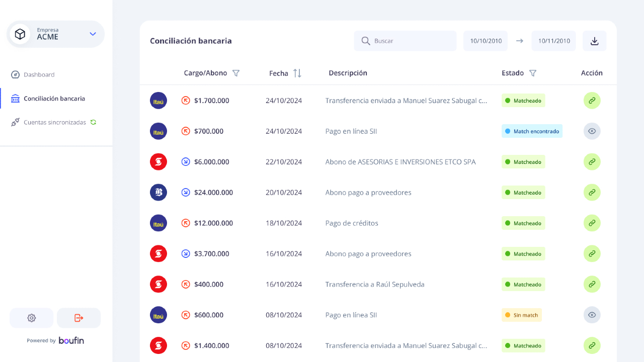Image resolution: width=644 pixels, height=362 pixels.
Task: Click the Santander logo on the $6.000.000 abono
Action: [x=158, y=161]
